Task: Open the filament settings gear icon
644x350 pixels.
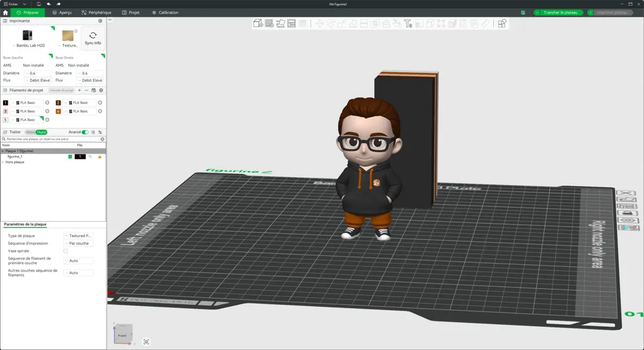Action: [x=101, y=90]
